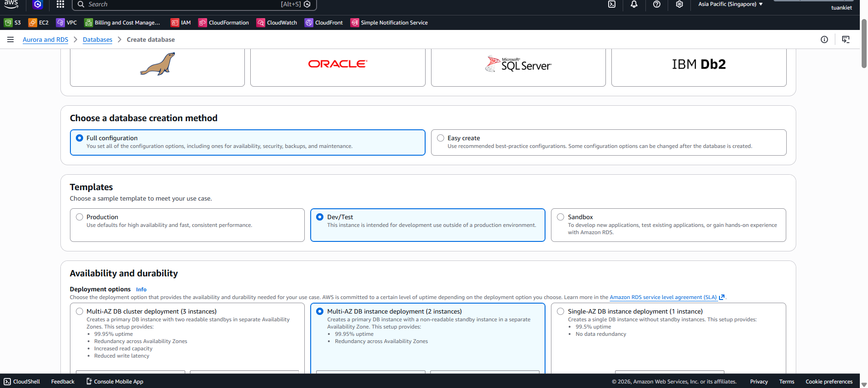
Task: Open the settings gear icon
Action: point(679,5)
